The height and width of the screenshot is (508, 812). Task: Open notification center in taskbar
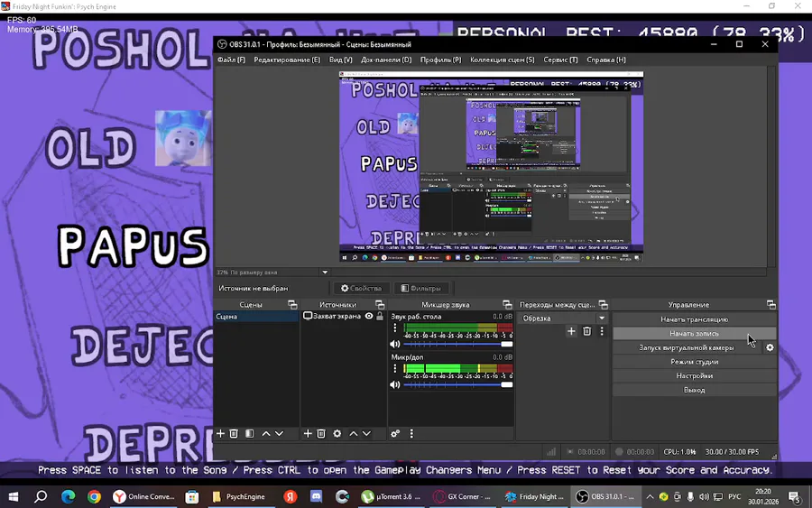click(x=794, y=497)
